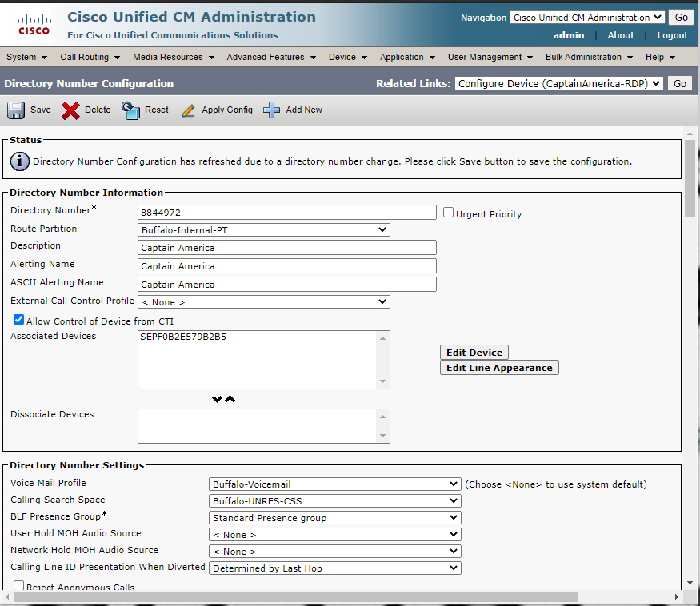This screenshot has width=700, height=606.
Task: Click the down arrow below Associated Devices
Action: pos(217,399)
